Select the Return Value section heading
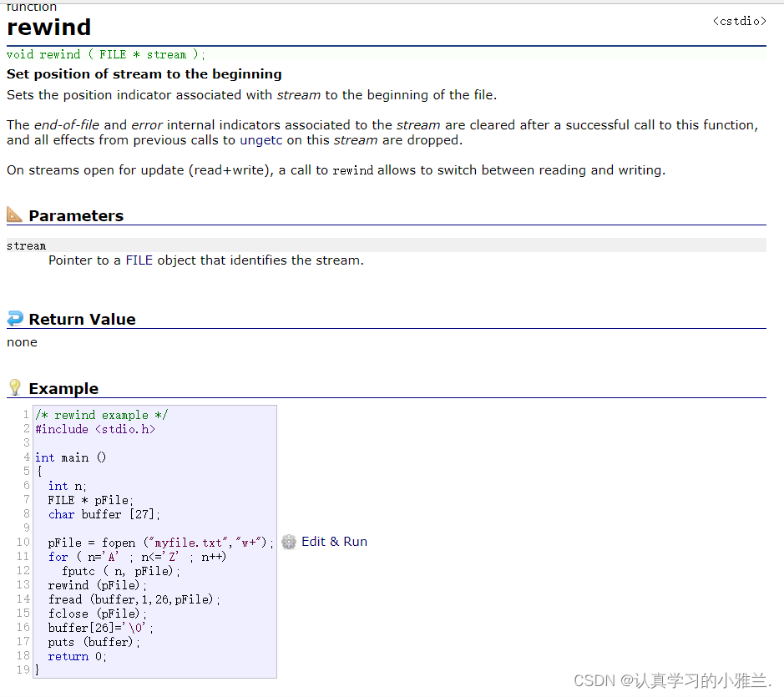Image resolution: width=784 pixels, height=697 pixels. coord(82,320)
